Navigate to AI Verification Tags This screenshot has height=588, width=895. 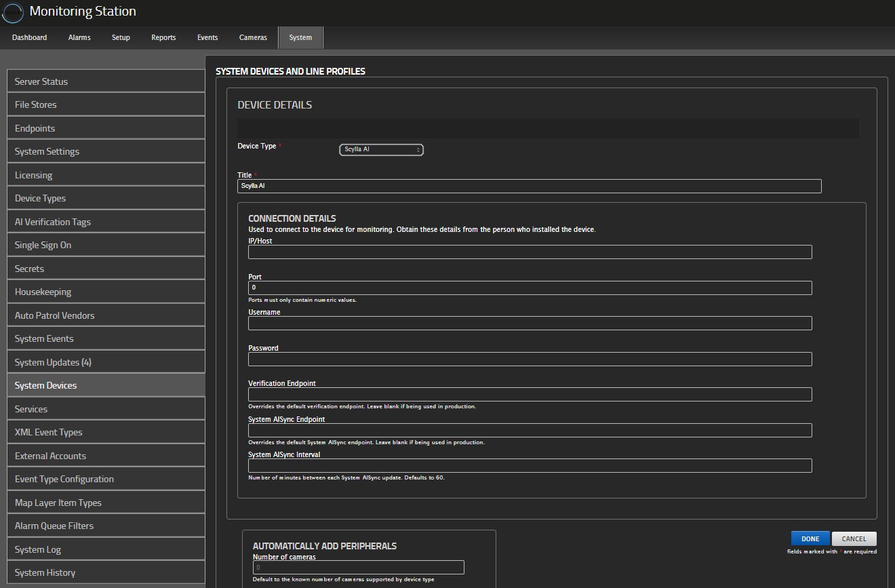106,222
